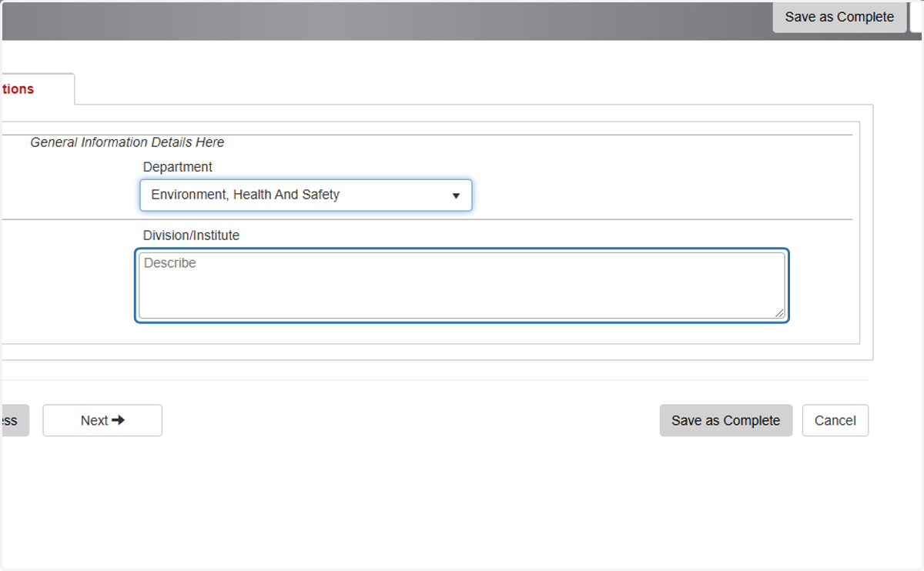The image size is (924, 571).
Task: Click the bottom Save as Complete button
Action: (x=726, y=420)
